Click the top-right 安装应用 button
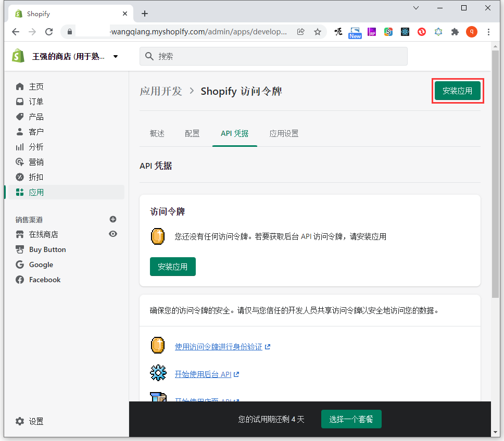This screenshot has height=441, width=504. [457, 91]
